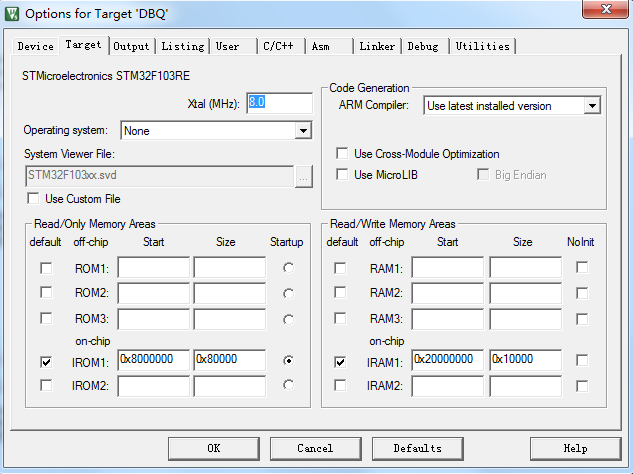Check the RAM2 default checkbox
633x474 pixels.
pos(340,292)
